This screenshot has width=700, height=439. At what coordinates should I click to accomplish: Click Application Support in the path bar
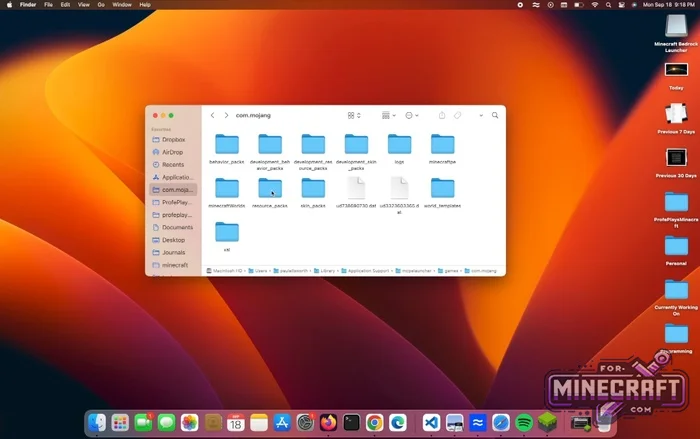(x=365, y=271)
